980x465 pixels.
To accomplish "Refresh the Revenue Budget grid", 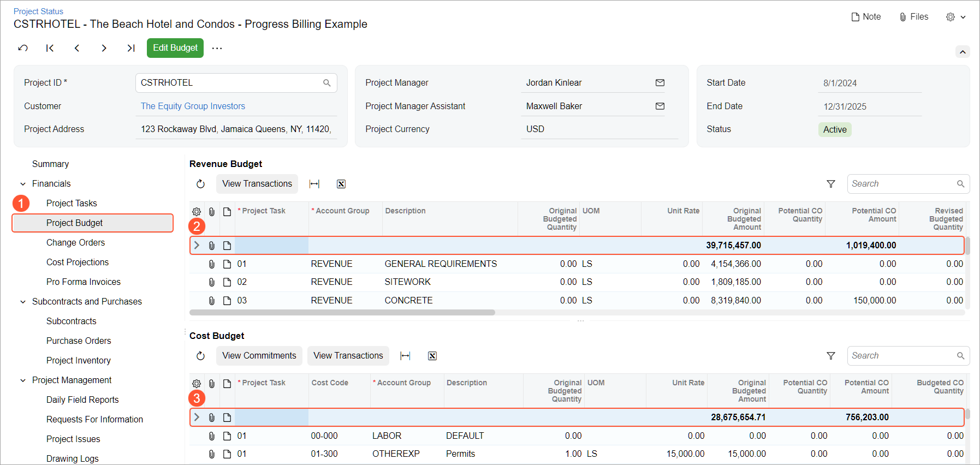I will [x=200, y=184].
